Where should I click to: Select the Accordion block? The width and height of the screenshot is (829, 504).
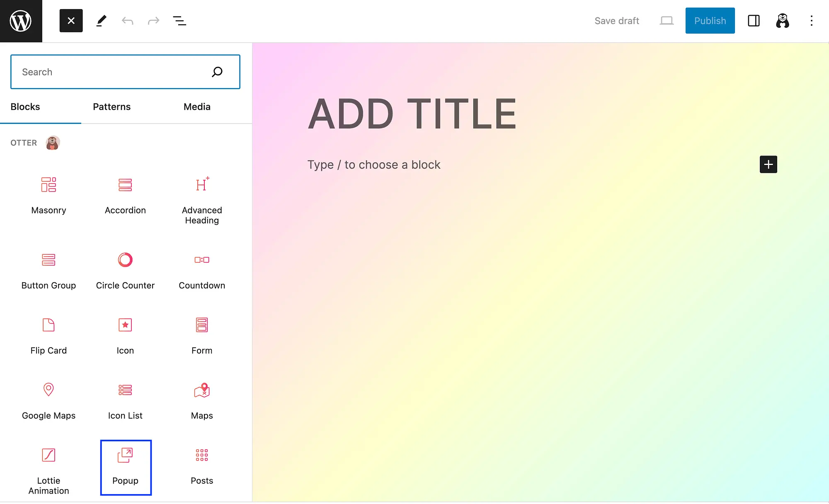pos(125,194)
